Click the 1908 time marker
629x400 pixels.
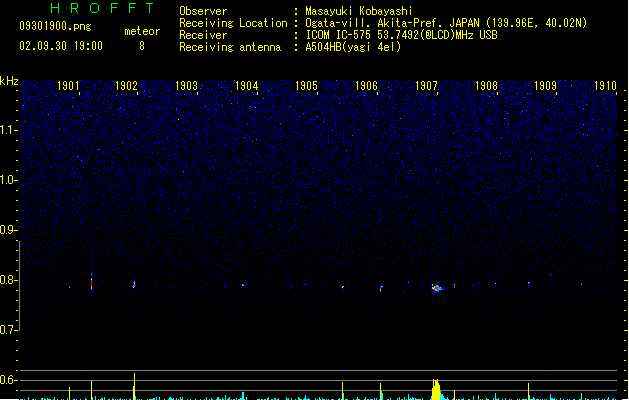[x=486, y=86]
